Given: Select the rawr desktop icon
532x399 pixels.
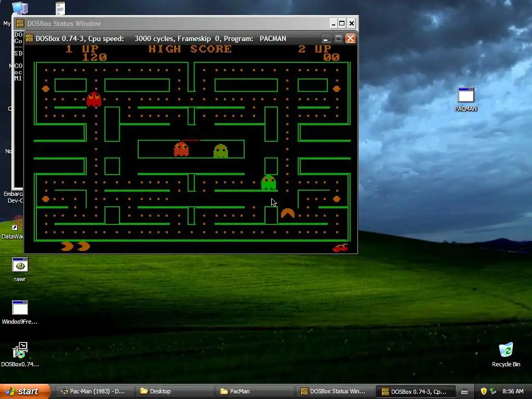Looking at the screenshot, I should click(20, 270).
